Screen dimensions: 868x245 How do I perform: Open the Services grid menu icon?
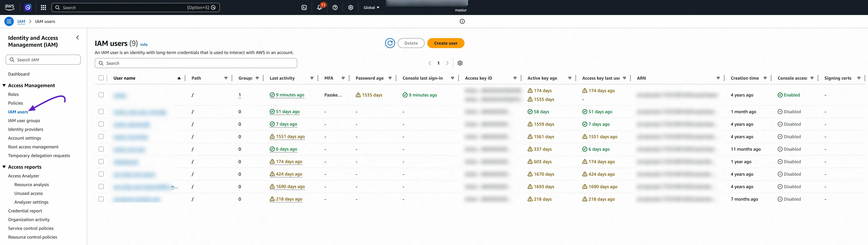43,7
